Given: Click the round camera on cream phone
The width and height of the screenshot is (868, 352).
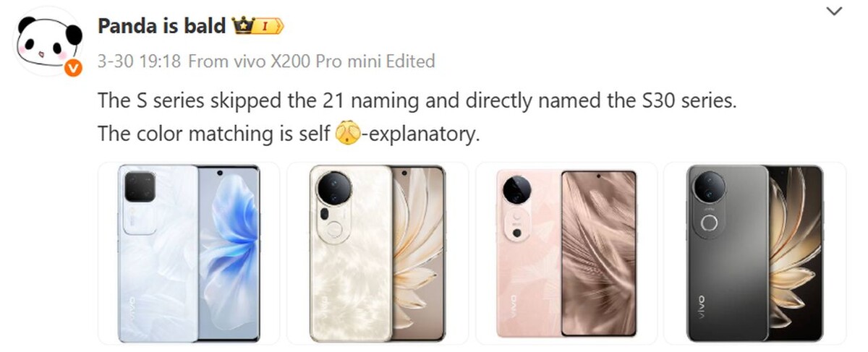Looking at the screenshot, I should [x=335, y=189].
